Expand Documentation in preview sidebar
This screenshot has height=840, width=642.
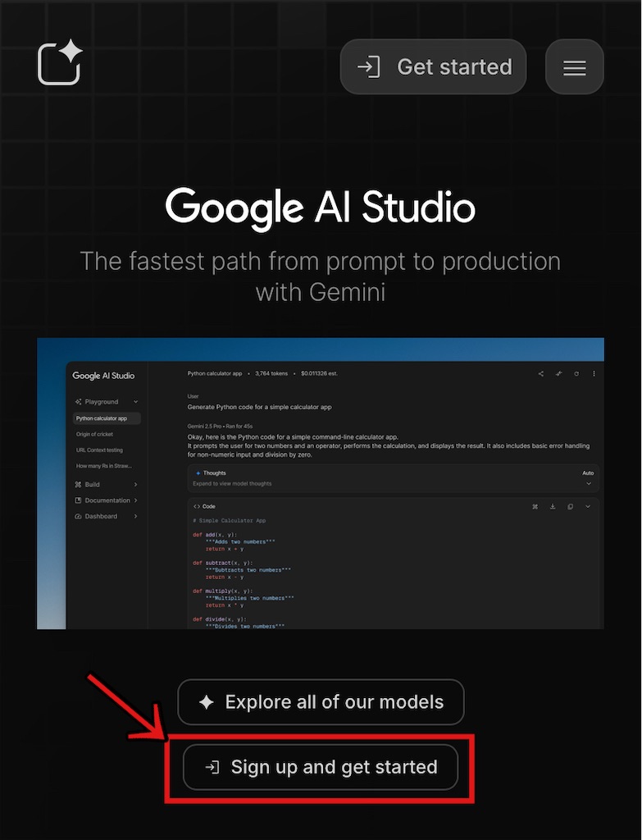[135, 500]
